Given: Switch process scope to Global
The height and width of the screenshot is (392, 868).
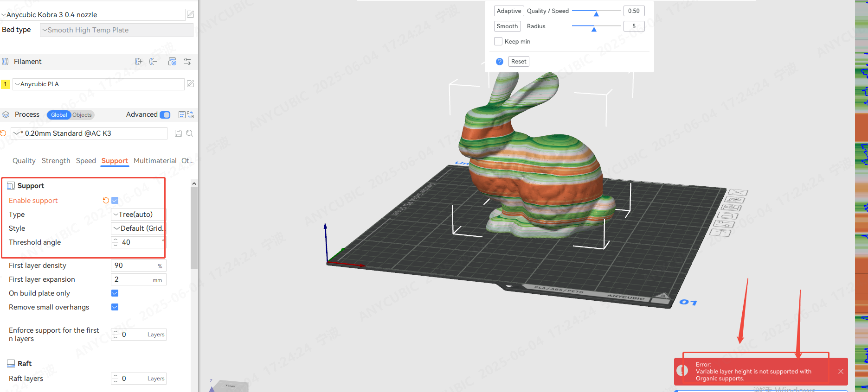Looking at the screenshot, I should coord(59,115).
